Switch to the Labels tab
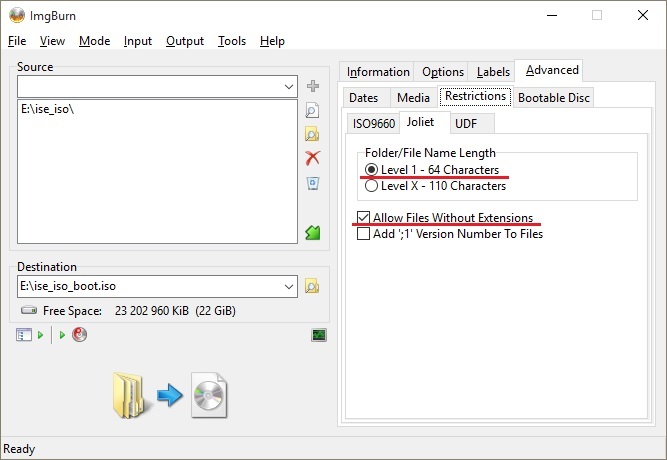This screenshot has height=460, width=667. point(493,72)
